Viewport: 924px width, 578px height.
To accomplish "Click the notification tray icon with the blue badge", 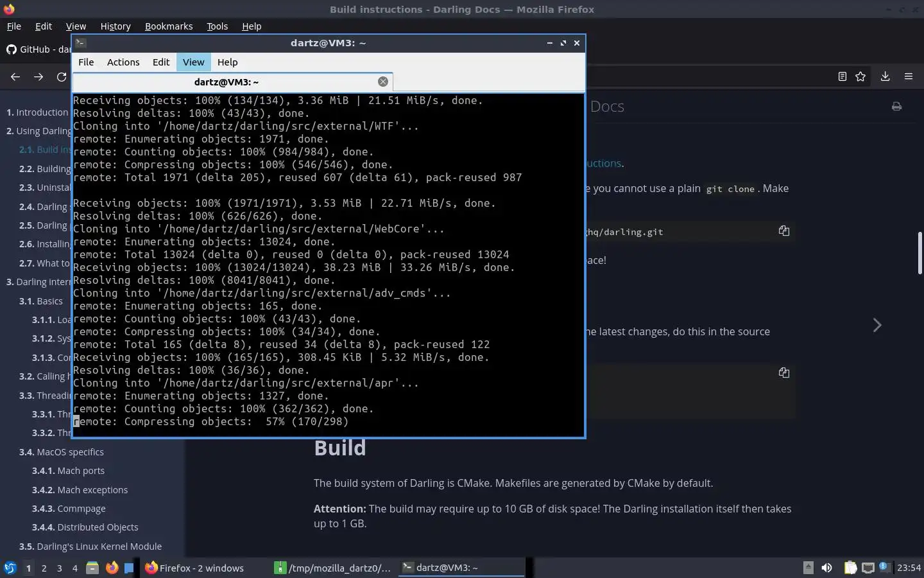I will tap(884, 567).
